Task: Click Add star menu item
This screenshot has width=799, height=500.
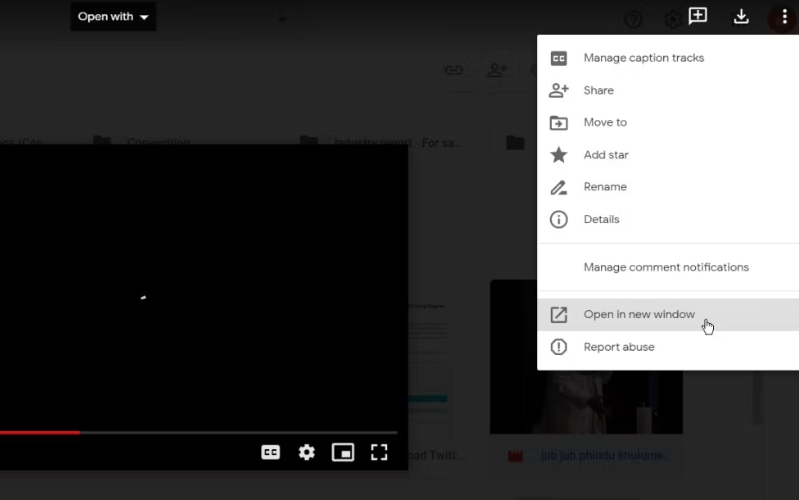Action: (x=668, y=155)
